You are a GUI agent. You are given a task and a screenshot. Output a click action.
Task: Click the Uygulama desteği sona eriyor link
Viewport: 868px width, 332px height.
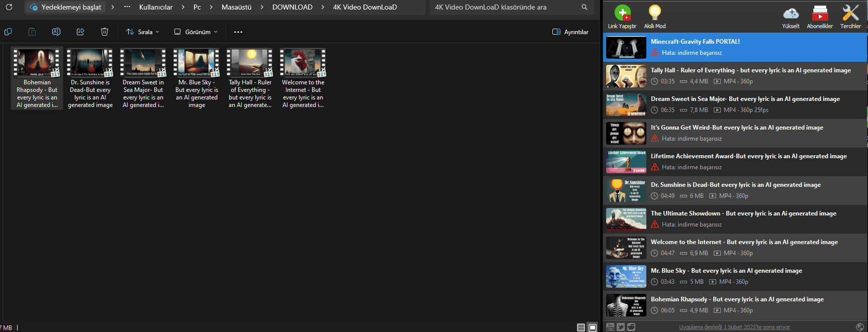pos(734,327)
